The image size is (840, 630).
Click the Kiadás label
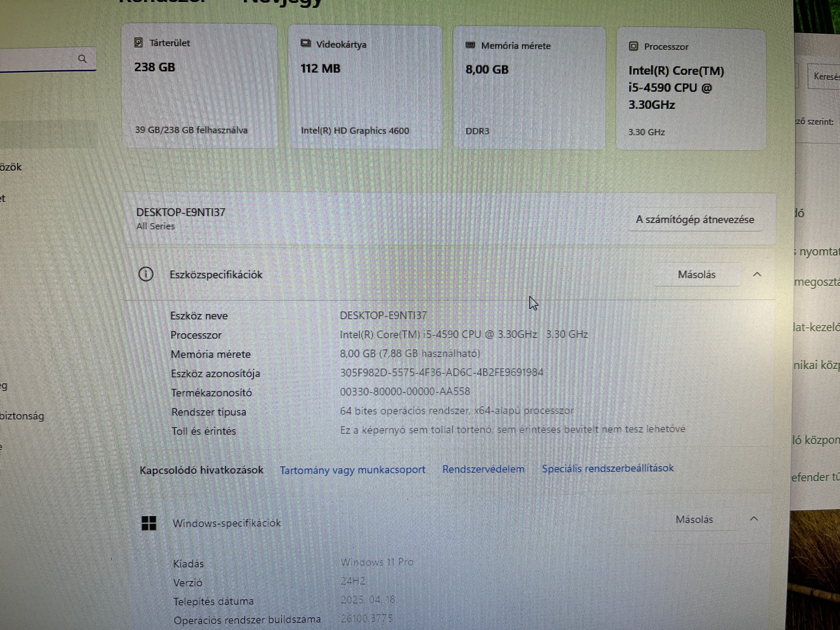pos(188,564)
